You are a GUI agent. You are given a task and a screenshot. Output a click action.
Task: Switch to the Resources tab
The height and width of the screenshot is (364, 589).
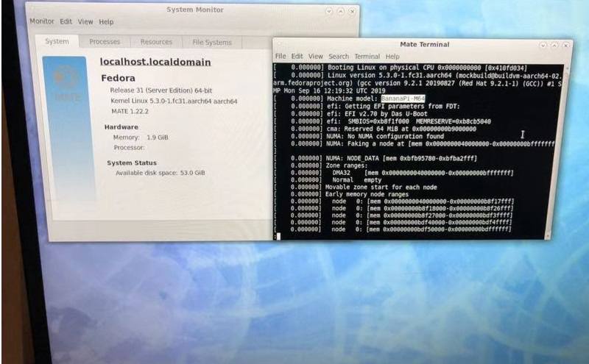coord(156,42)
